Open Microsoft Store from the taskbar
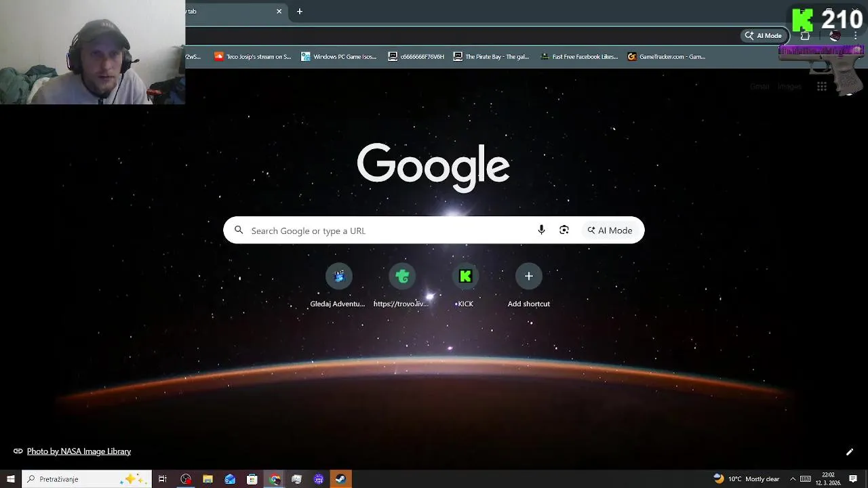 pos(252,479)
